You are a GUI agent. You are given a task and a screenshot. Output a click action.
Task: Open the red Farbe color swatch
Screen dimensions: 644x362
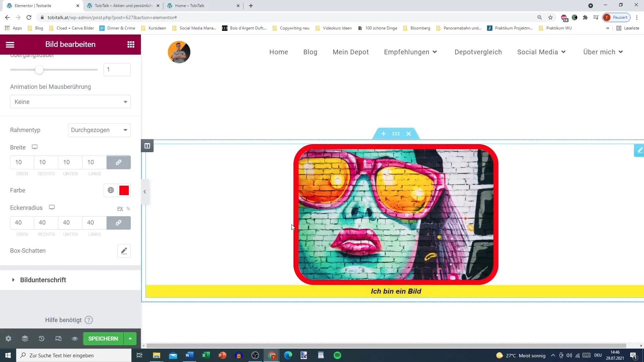(124, 190)
